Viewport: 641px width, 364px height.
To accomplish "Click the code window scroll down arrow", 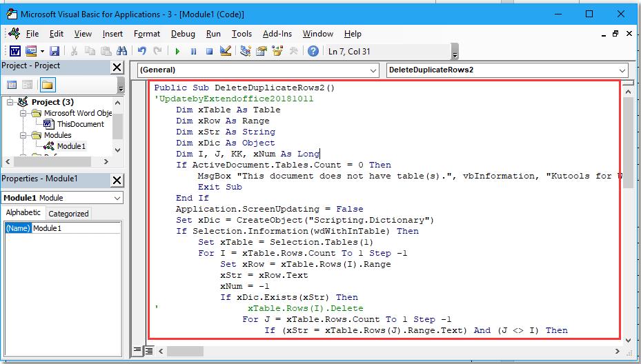I will (x=629, y=340).
